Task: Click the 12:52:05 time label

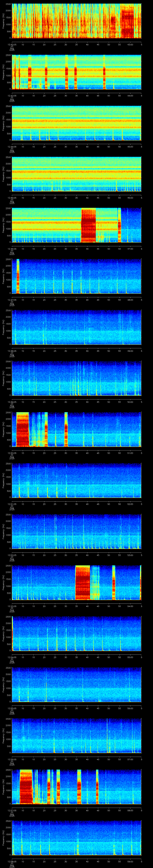Action: 12,555
